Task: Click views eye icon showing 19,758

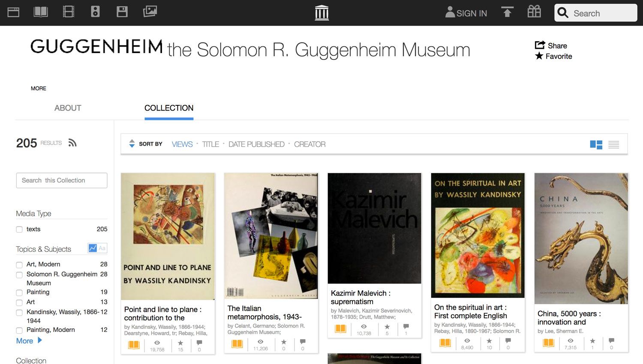Action: click(x=157, y=343)
